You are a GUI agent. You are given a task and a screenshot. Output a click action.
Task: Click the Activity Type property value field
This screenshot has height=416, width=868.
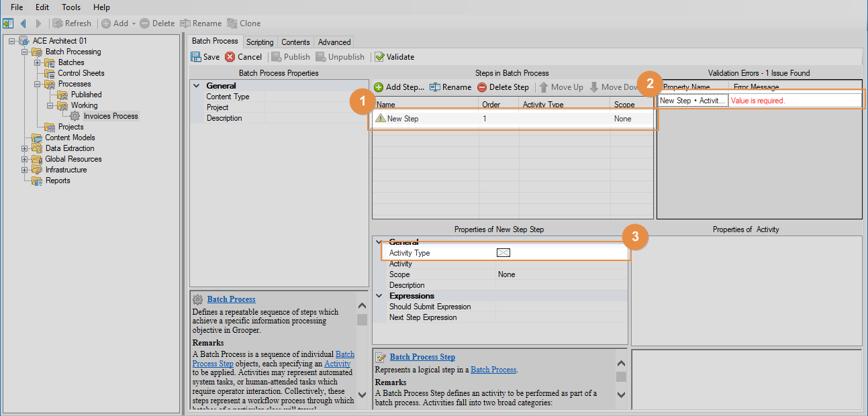pyautogui.click(x=561, y=253)
